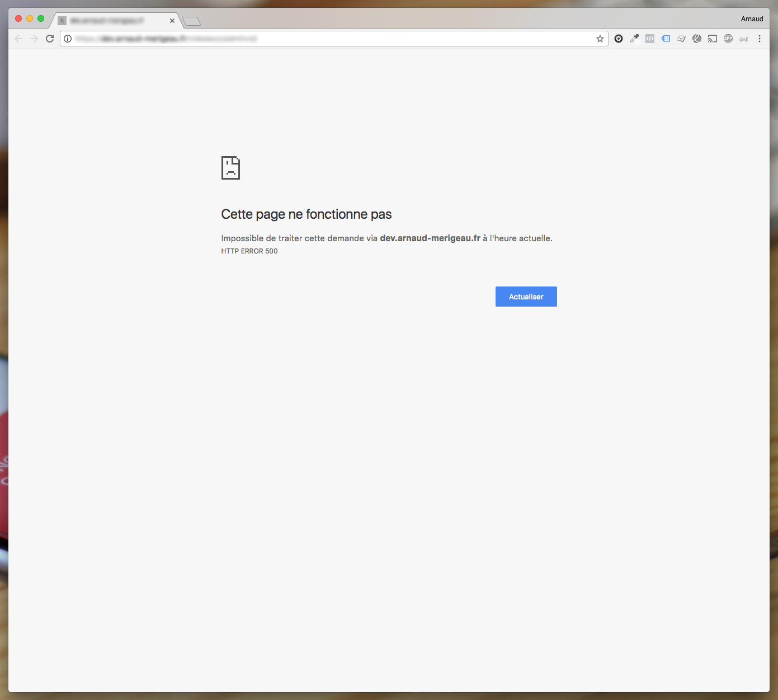Click the blue tag extension icon
This screenshot has width=778, height=700.
point(666,39)
